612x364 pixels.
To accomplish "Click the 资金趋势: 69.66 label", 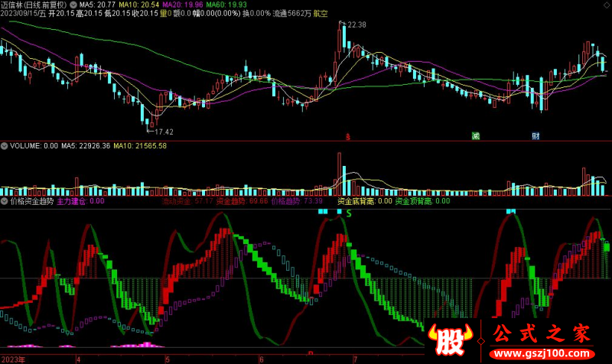I will [x=242, y=201].
